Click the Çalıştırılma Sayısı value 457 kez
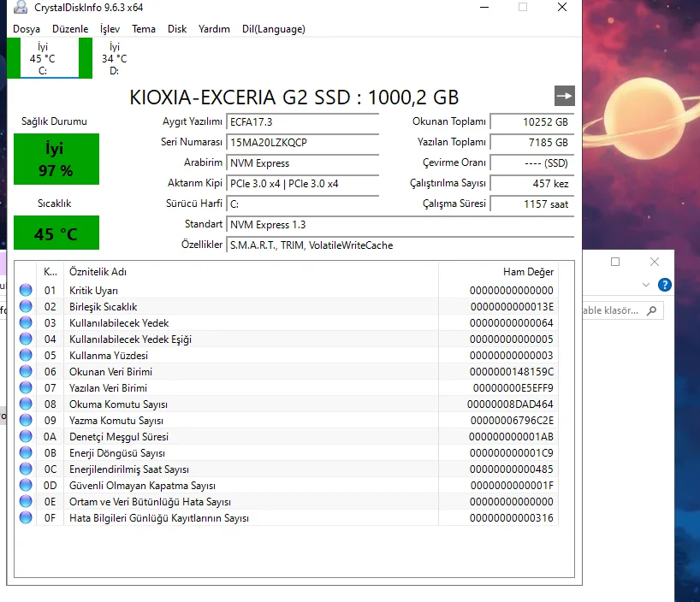The image size is (700, 602). [531, 183]
